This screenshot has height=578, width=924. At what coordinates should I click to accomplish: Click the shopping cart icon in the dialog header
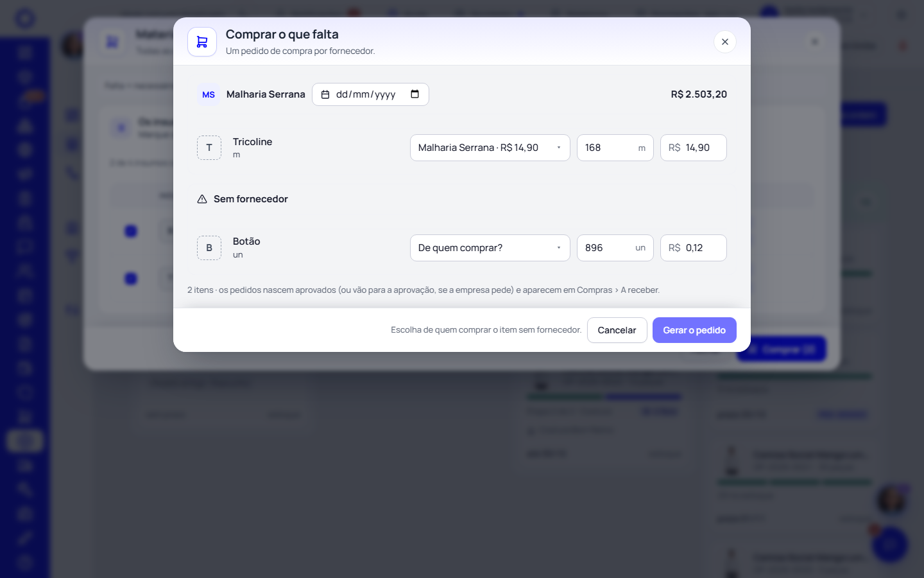click(202, 42)
